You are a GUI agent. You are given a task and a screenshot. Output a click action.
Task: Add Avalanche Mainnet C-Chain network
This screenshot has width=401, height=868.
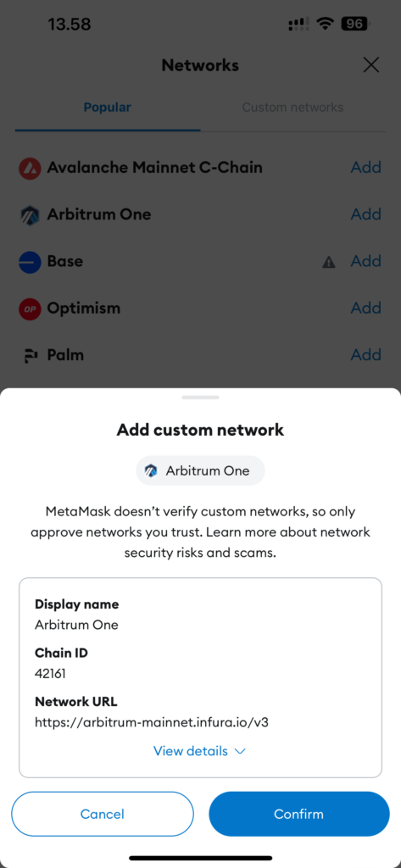coord(366,167)
